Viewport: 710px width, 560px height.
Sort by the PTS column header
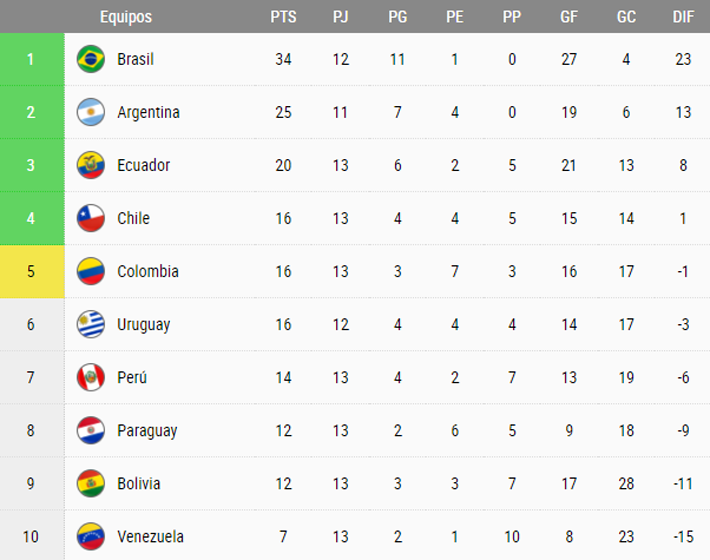click(x=283, y=17)
